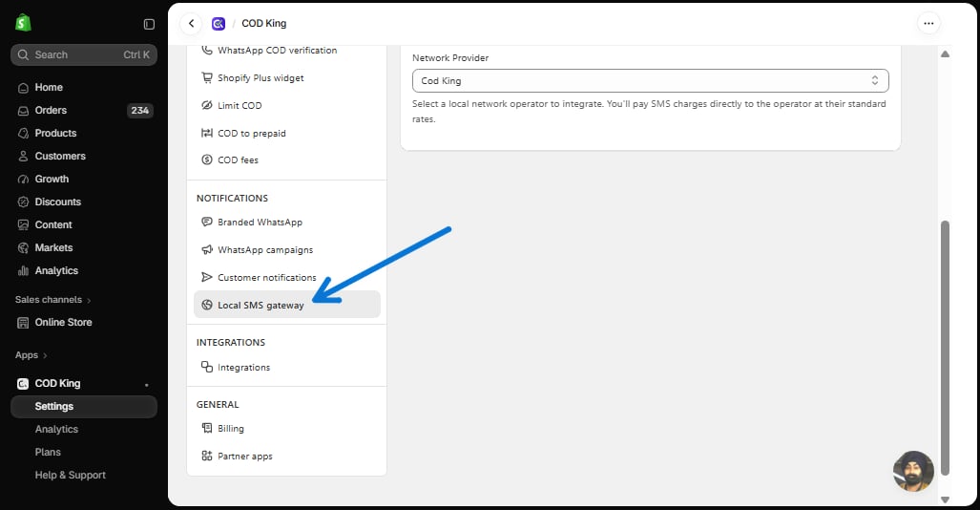Click the Shopify Plus widget cart icon
This screenshot has height=510, width=980.
(207, 77)
